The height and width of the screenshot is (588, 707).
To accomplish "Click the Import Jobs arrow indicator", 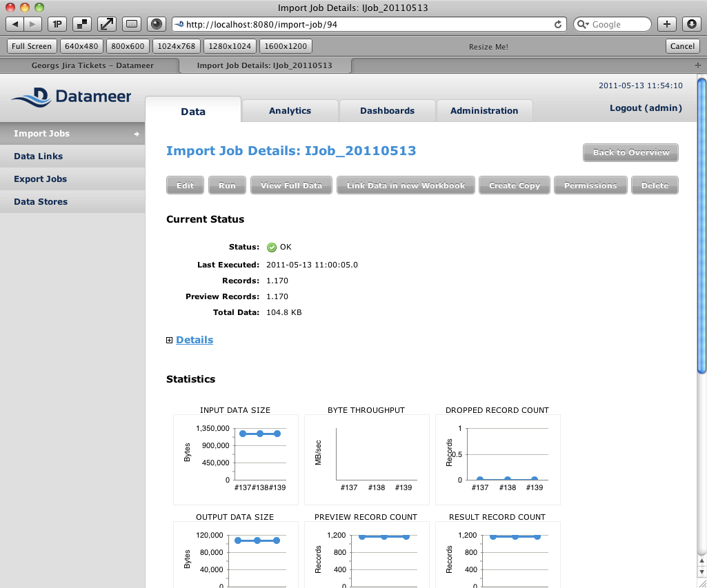I will pyautogui.click(x=137, y=134).
